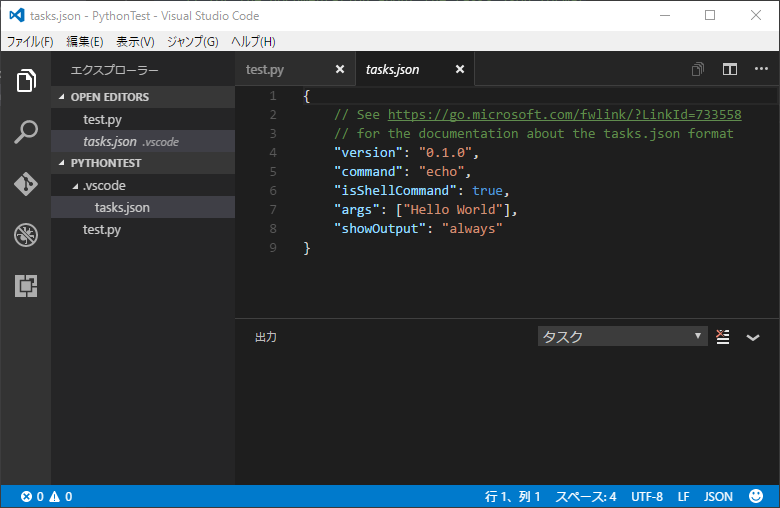Click the "args" key on line 7
Image resolution: width=780 pixels, height=508 pixels.
click(357, 209)
